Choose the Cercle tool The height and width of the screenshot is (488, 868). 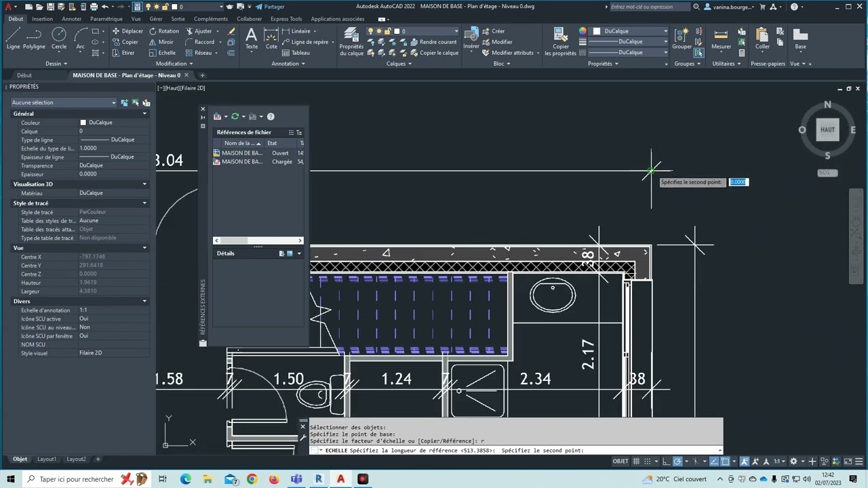[x=59, y=39]
